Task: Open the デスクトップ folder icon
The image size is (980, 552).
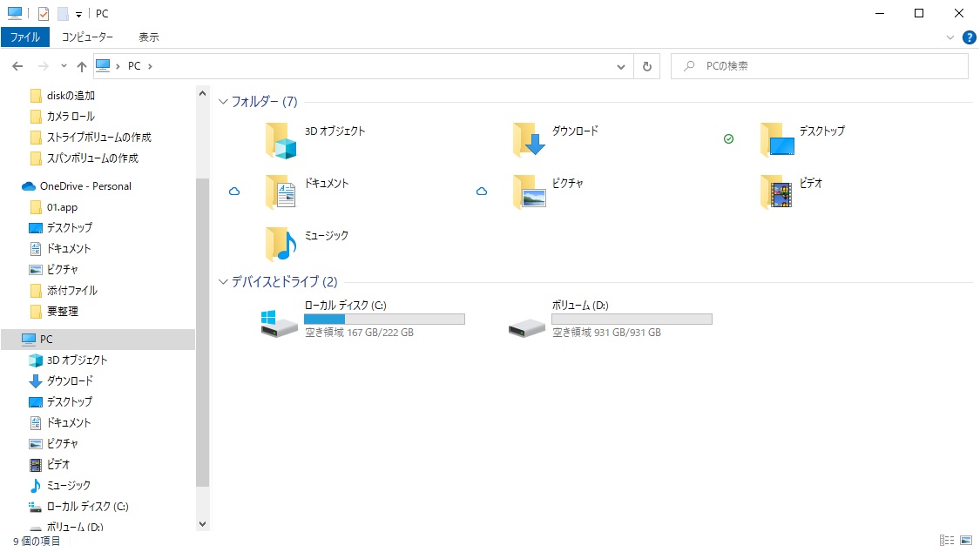Action: click(775, 139)
